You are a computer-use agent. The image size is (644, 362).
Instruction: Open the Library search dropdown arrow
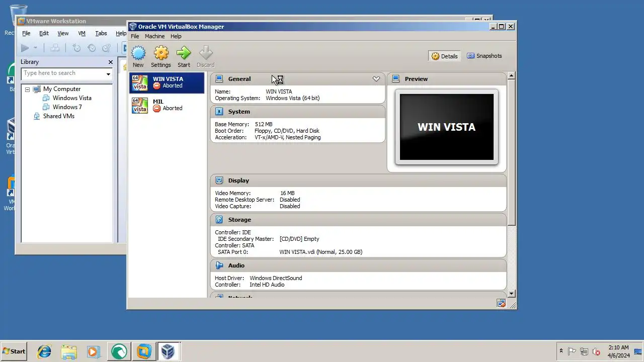pyautogui.click(x=108, y=74)
